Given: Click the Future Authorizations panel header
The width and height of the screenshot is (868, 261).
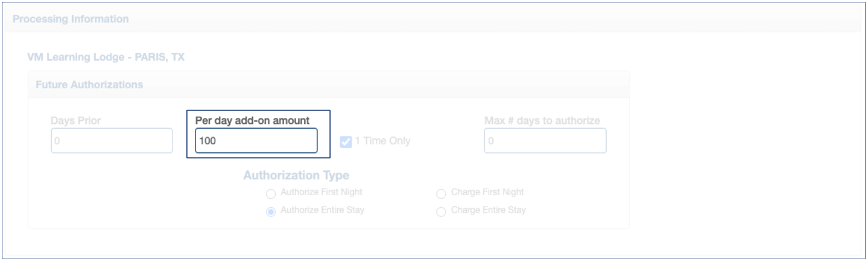Looking at the screenshot, I should click(x=89, y=85).
